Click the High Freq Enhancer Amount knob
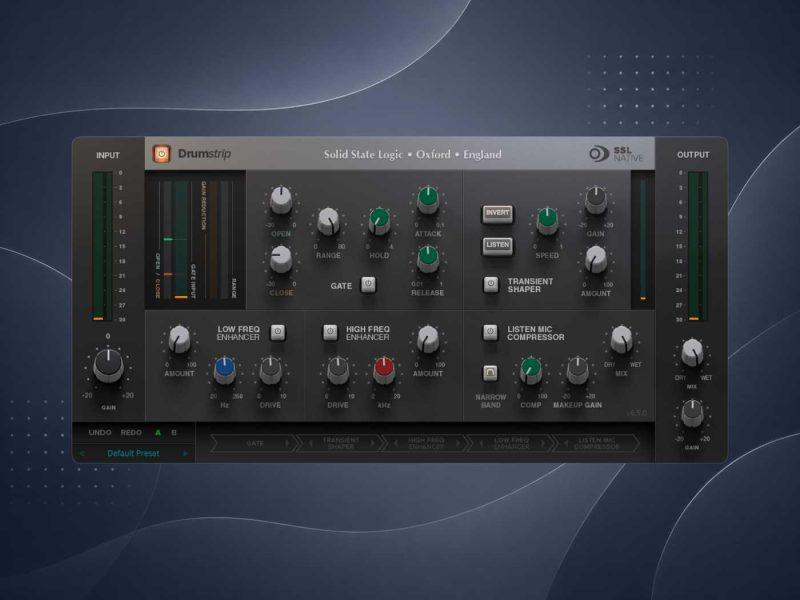 pos(428,339)
